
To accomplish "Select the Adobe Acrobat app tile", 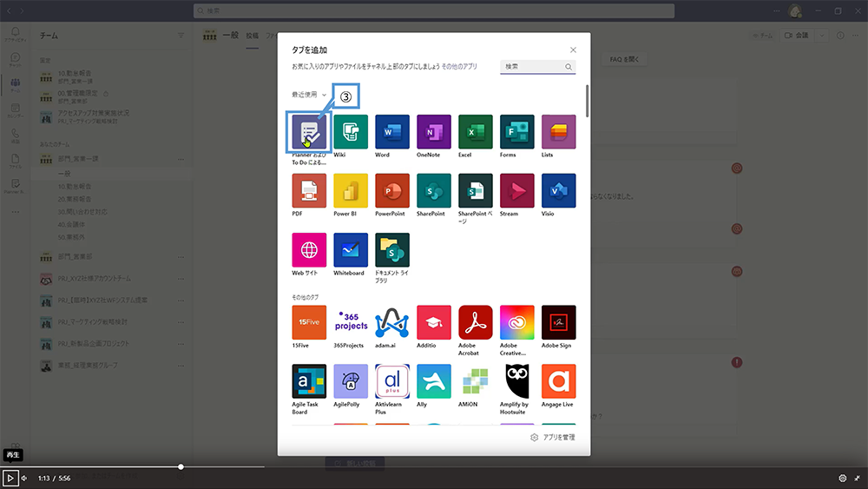I will point(475,322).
